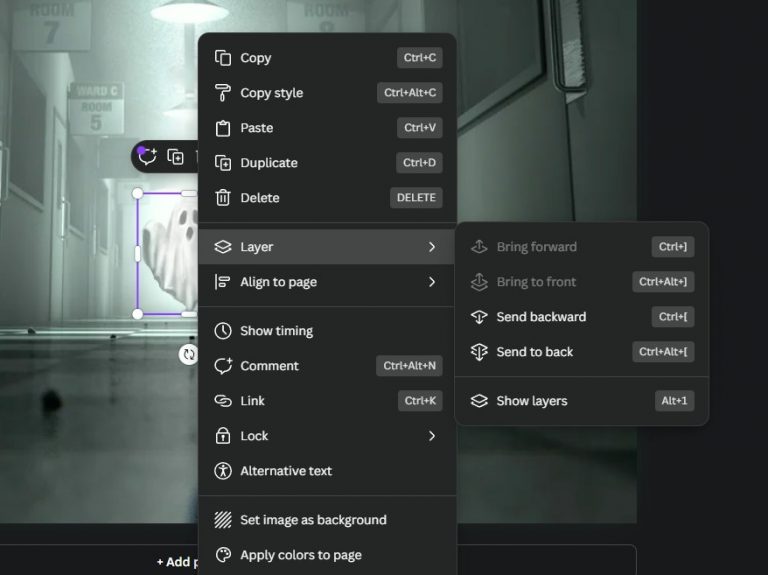Click the Link menu entry

252,401
